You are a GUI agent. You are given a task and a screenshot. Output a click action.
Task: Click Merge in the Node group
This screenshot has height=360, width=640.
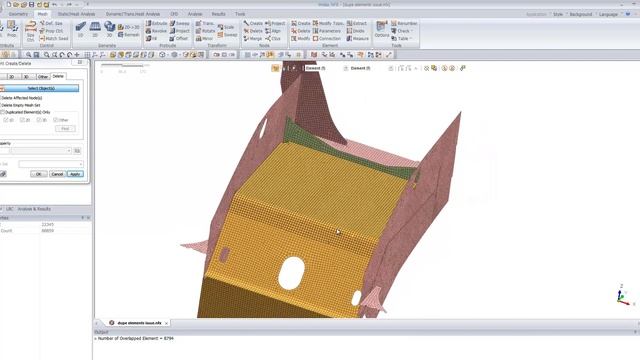pyautogui.click(x=253, y=38)
